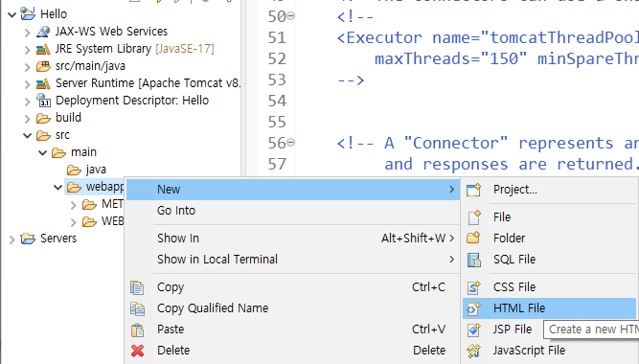Choose Go Into from context menu
This screenshot has height=364, width=639.
point(293,211)
